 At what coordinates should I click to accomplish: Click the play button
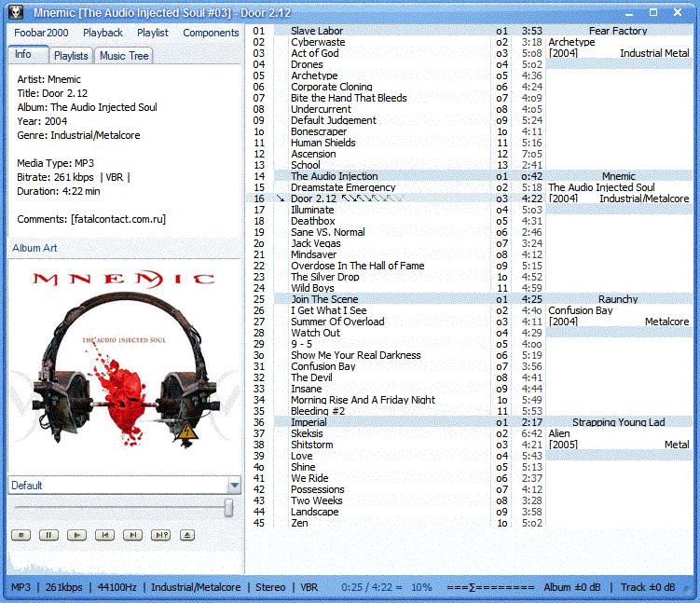point(76,535)
